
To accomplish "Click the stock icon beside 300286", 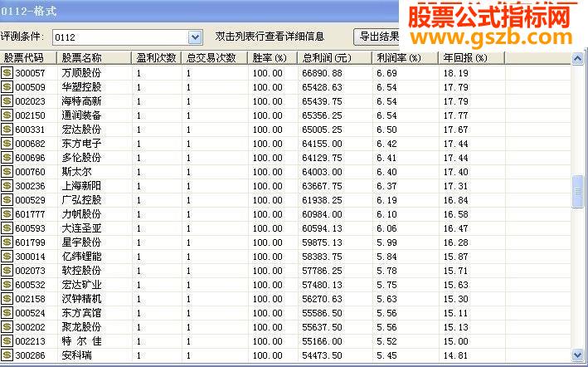I will [7, 355].
